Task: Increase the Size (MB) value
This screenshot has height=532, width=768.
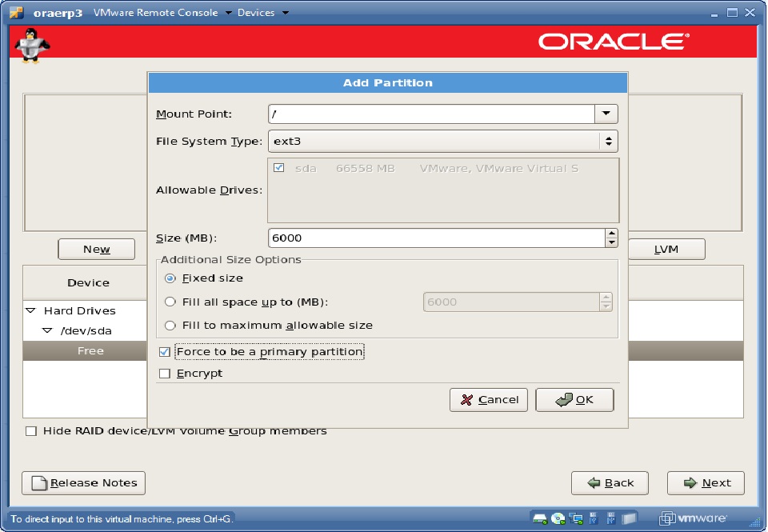Action: coord(611,234)
